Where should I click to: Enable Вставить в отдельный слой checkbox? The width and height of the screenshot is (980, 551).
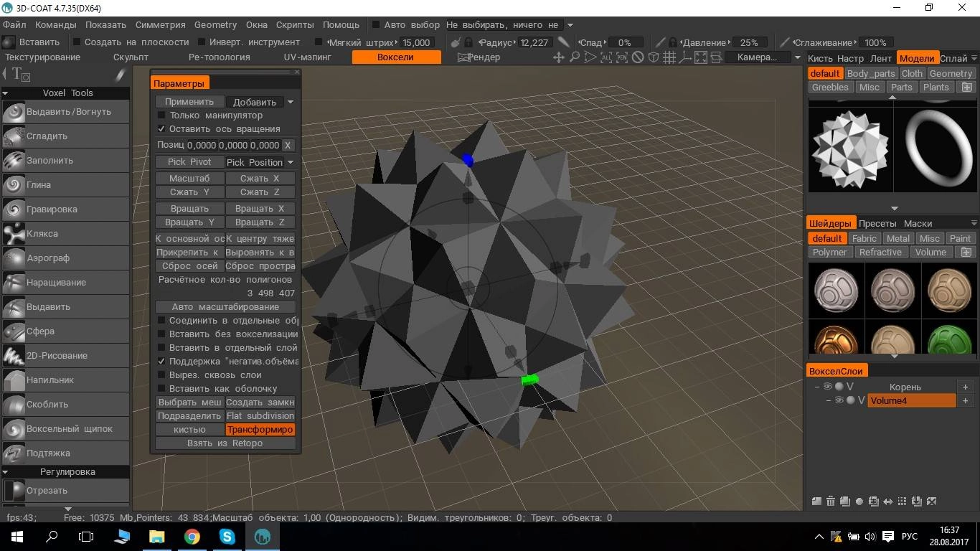point(161,347)
